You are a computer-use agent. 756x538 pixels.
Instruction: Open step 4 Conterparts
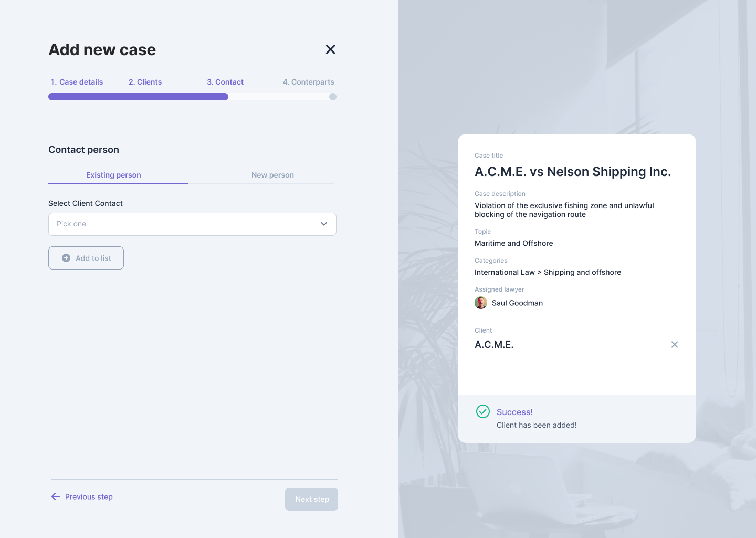(x=308, y=82)
